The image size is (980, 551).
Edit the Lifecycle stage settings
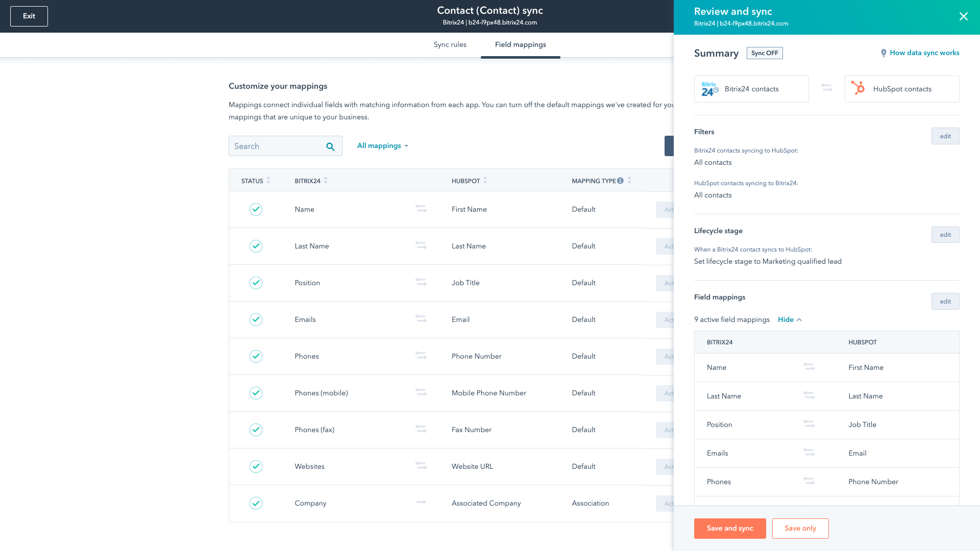tap(945, 235)
